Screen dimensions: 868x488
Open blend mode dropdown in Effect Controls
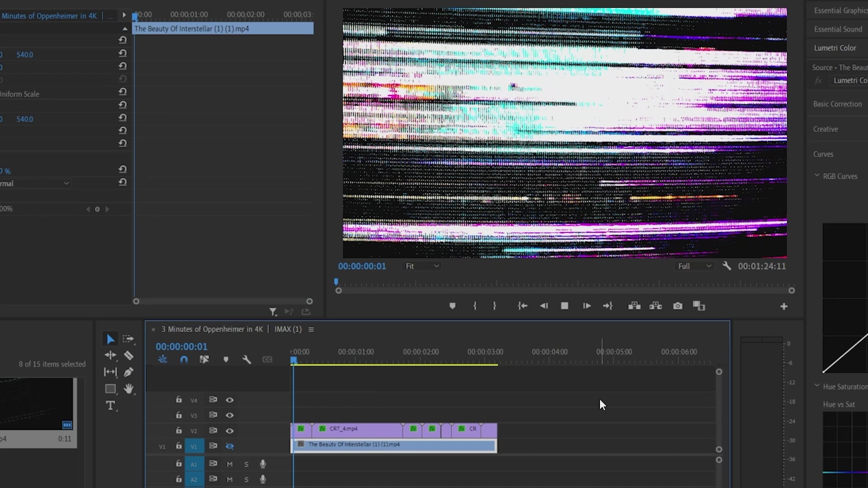coord(35,183)
